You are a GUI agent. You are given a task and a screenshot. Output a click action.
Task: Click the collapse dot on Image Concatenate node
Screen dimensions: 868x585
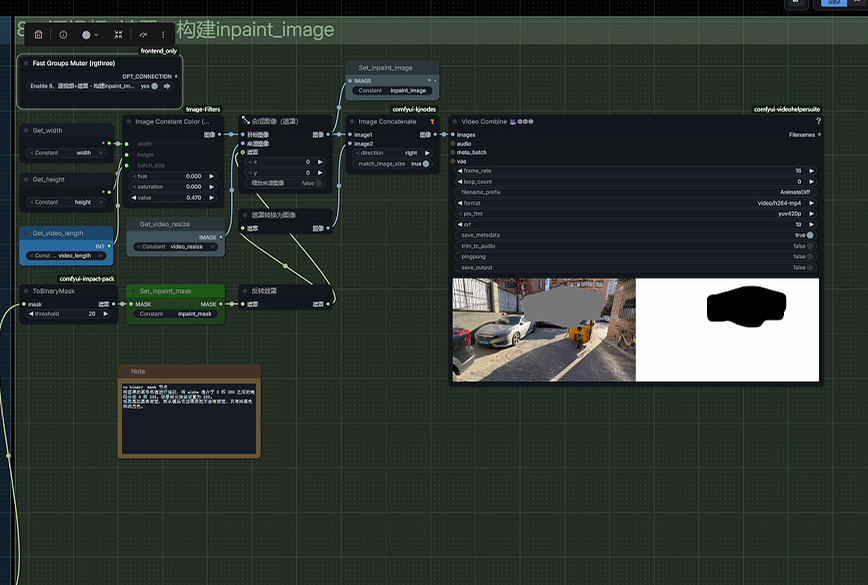tap(352, 122)
